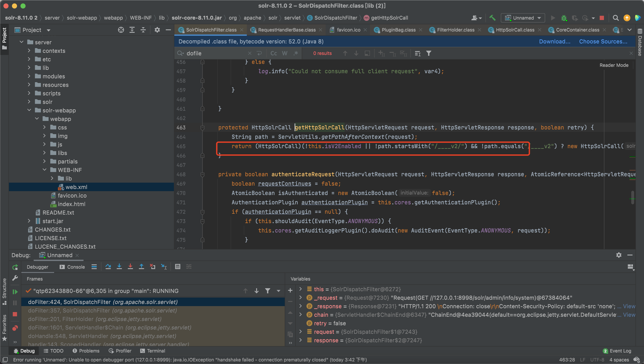The height and width of the screenshot is (364, 644).
Task: Collapse the WEB-INF folder
Action: [45, 169]
